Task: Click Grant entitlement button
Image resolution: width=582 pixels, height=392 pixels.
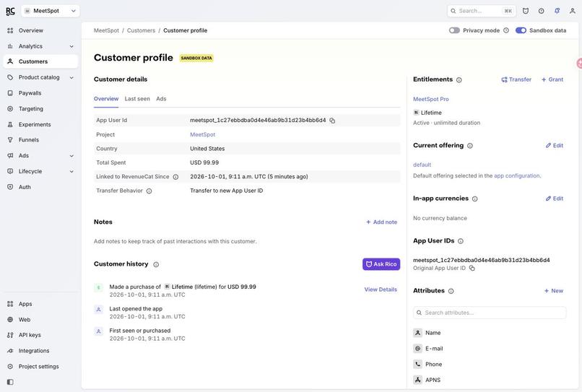Action: [x=552, y=79]
